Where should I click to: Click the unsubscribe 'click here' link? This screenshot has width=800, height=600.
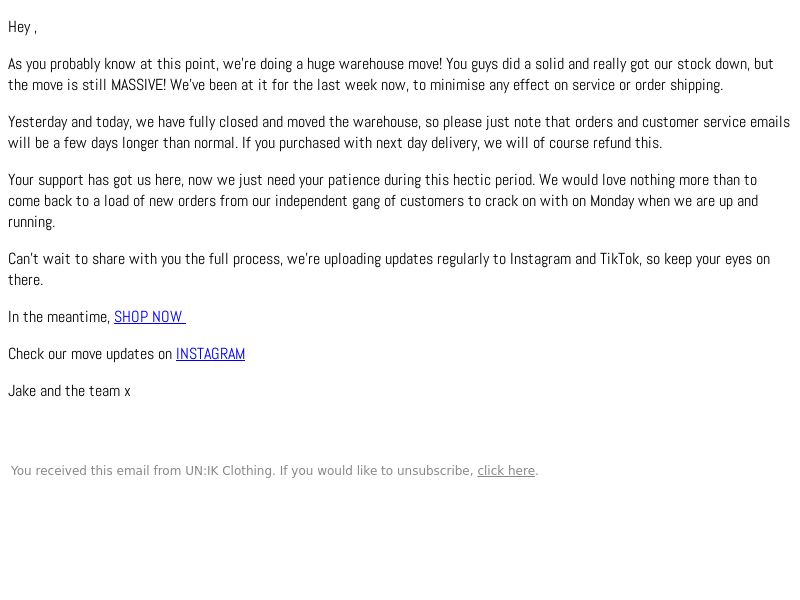point(506,470)
